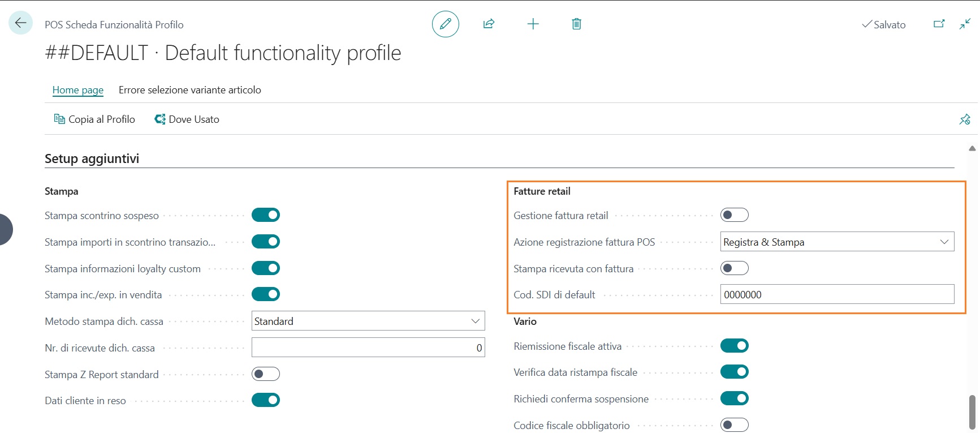Click the collapse page arrows icon
The image size is (980, 433).
(965, 24)
